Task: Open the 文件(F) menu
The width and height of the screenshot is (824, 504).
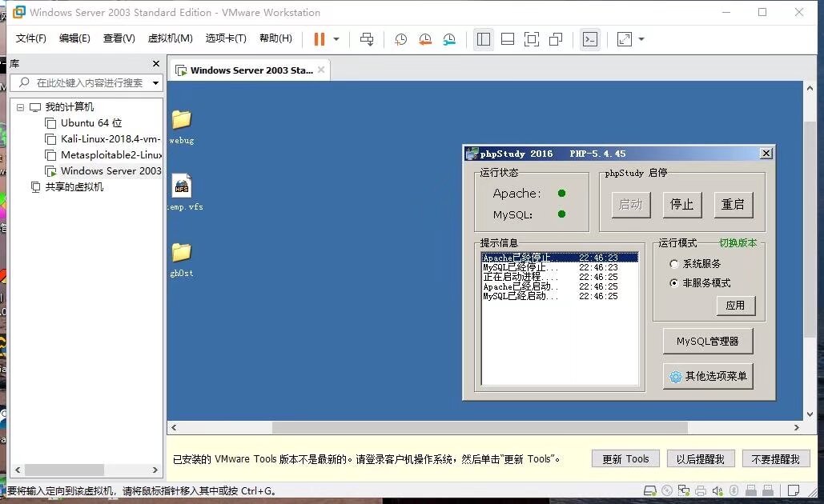Action: pos(30,38)
